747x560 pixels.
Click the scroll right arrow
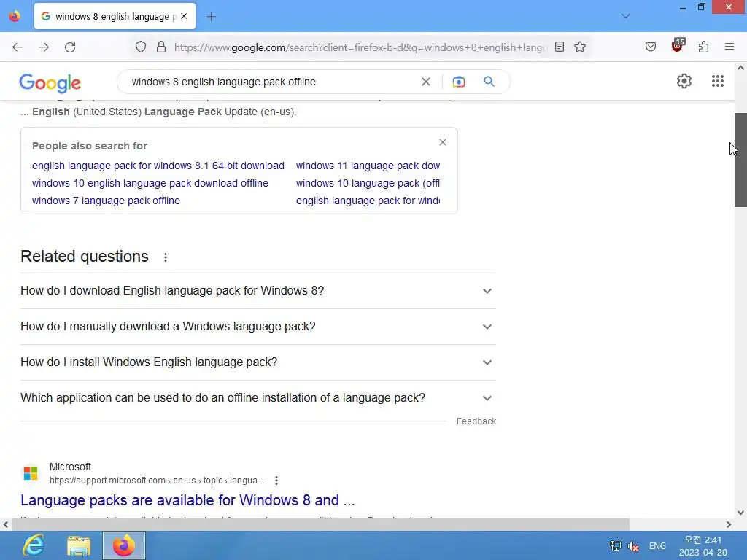(729, 525)
